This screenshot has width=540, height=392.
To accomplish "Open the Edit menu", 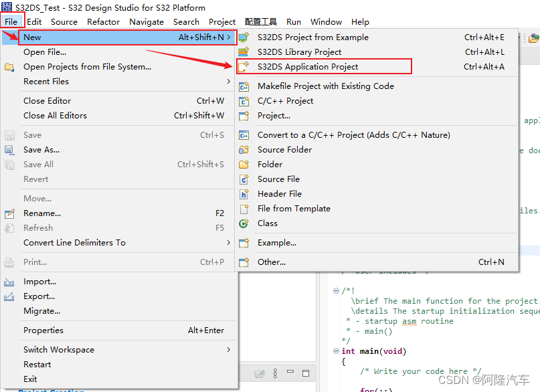I will (34, 21).
